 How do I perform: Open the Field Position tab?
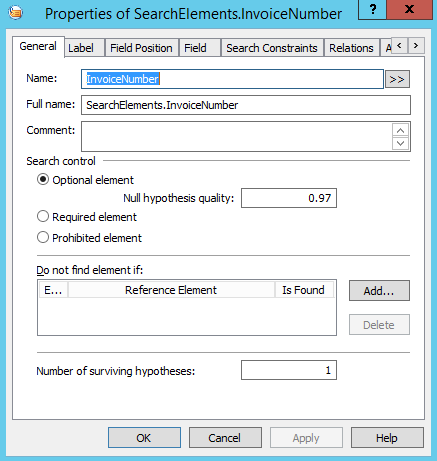141,48
